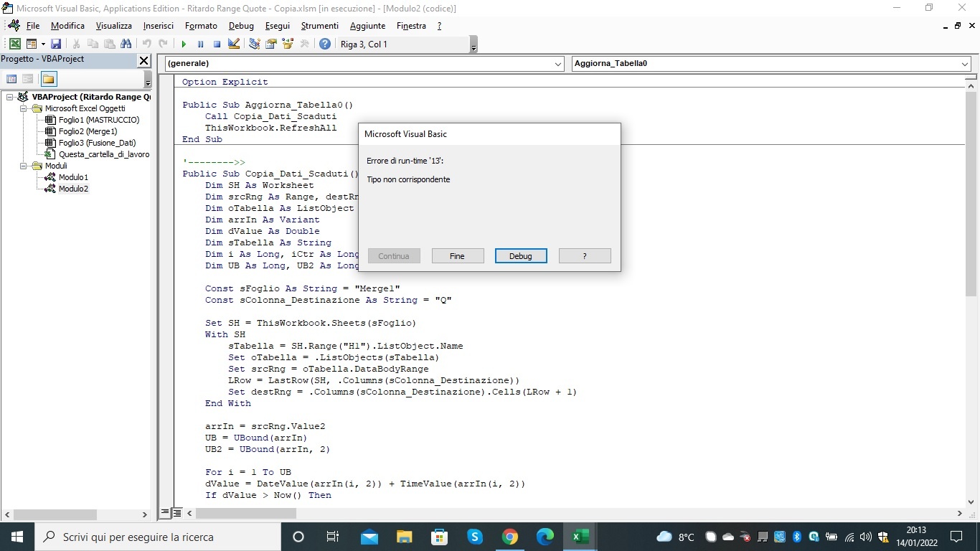Viewport: 980px width, 551px height.
Task: Click the Bluetooth system tray icon
Action: pos(796,537)
